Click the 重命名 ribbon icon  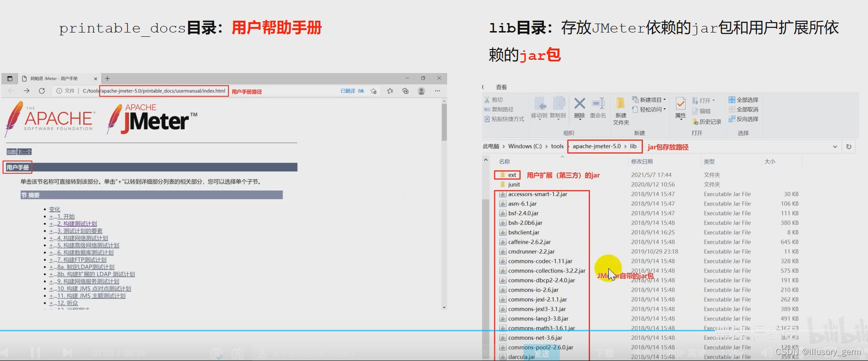coord(598,103)
